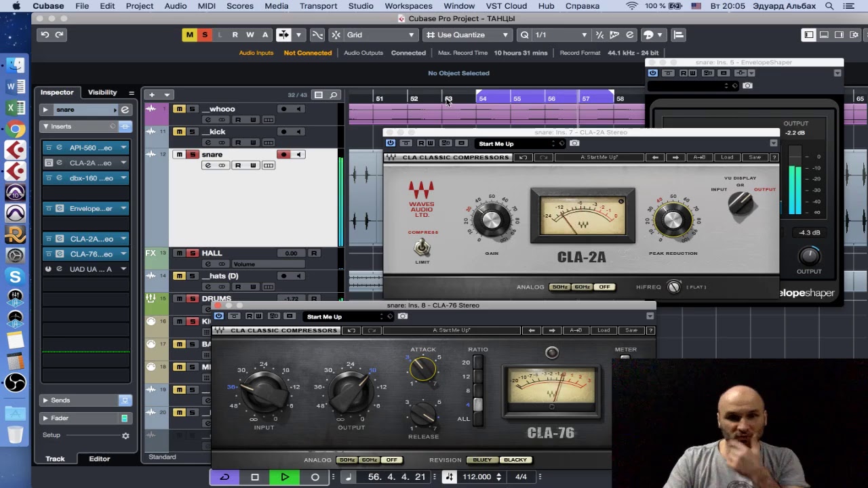Viewport: 868px width, 488px height.
Task: Open the Use Quantize dropdown
Action: [468, 35]
